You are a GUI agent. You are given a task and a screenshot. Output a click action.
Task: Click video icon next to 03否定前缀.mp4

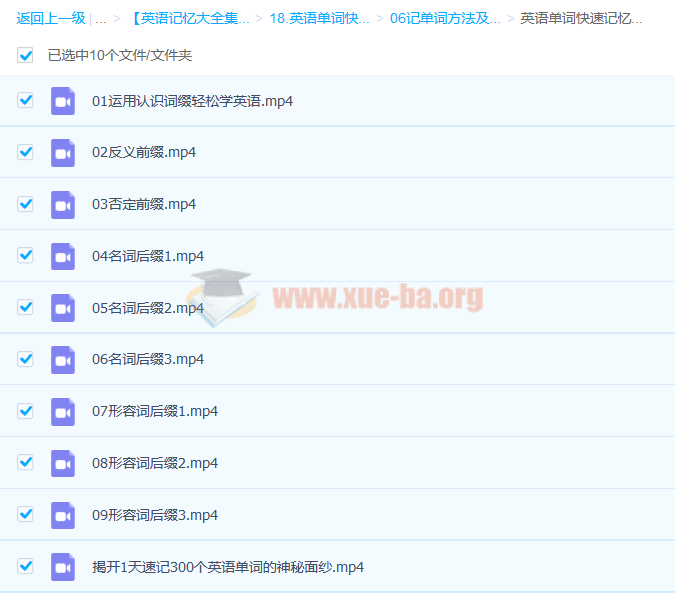63,204
